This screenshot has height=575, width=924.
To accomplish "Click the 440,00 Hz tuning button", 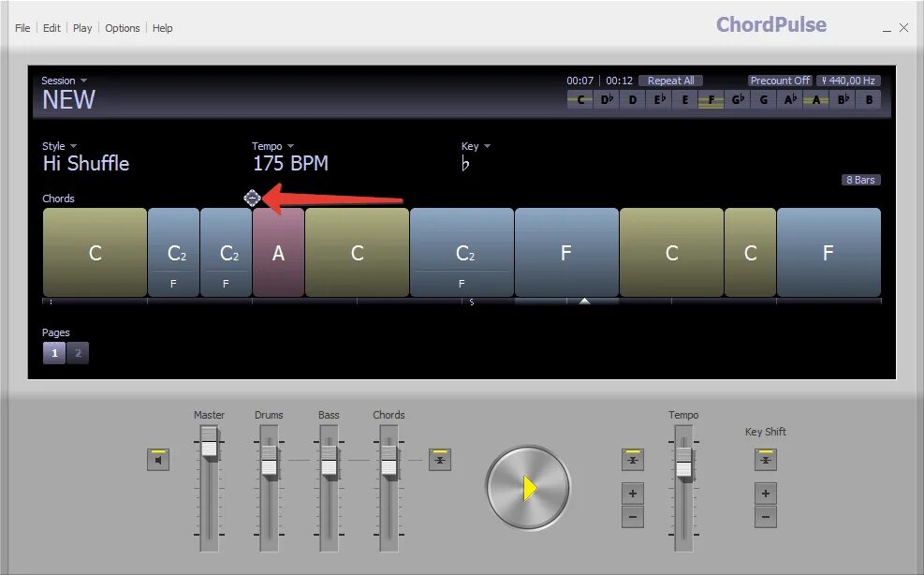I will [x=848, y=81].
